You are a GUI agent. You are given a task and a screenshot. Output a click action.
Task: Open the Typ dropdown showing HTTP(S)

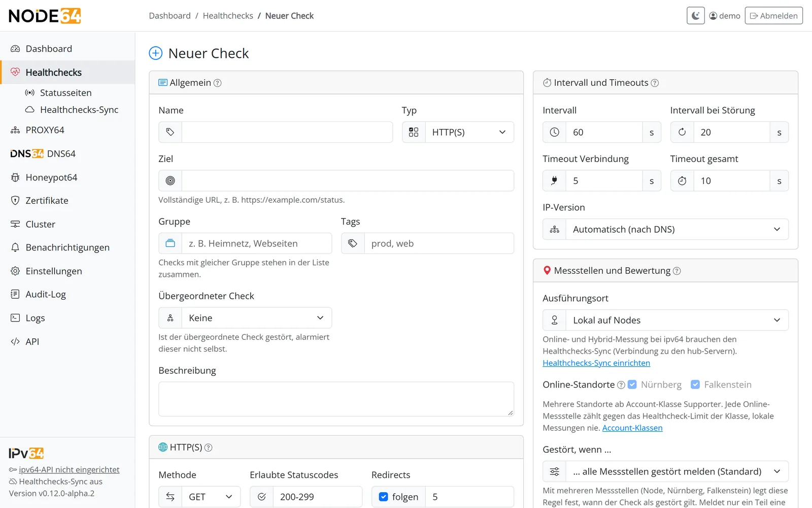click(469, 132)
